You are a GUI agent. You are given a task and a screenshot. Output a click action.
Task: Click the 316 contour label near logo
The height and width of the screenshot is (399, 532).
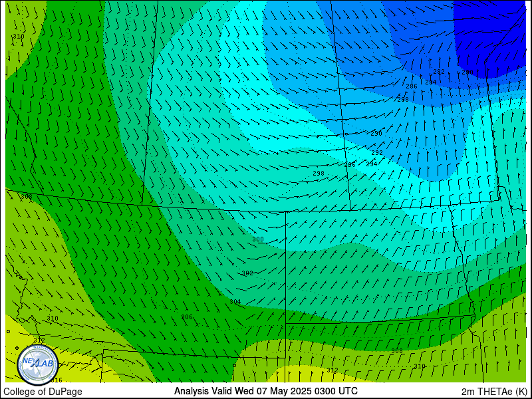[x=57, y=380]
